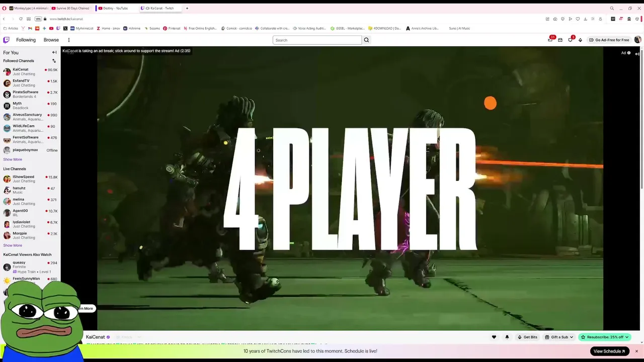Open IShowSpeed live channel
The image size is (644, 362).
30,179
